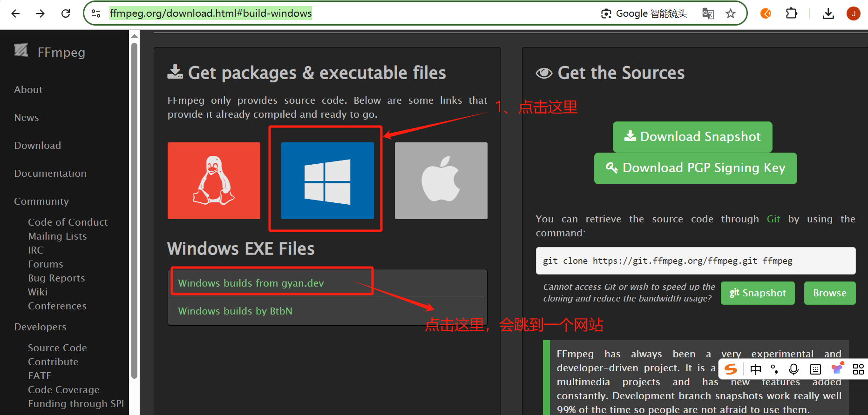Open the Source Code sidebar link
This screenshot has width=868, height=415.
point(57,348)
